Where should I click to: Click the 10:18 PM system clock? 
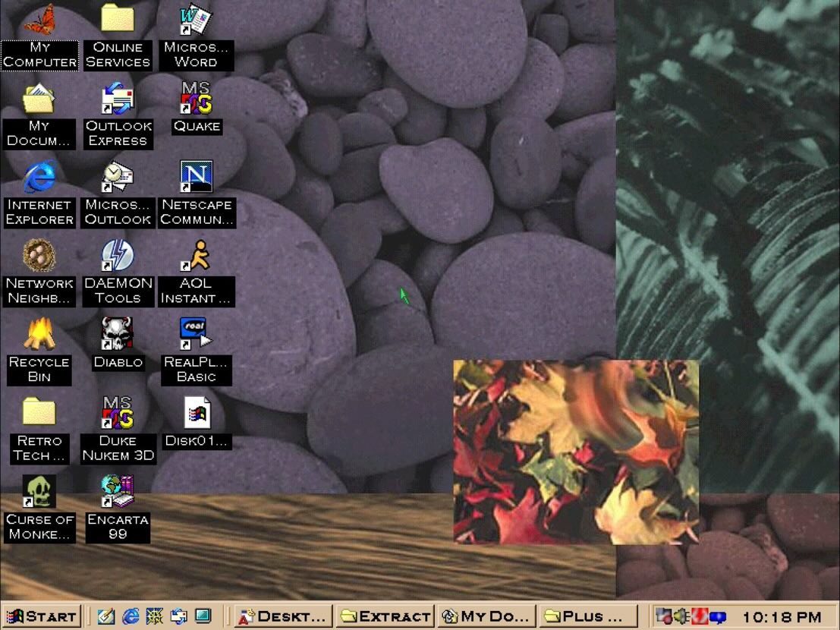click(x=781, y=616)
